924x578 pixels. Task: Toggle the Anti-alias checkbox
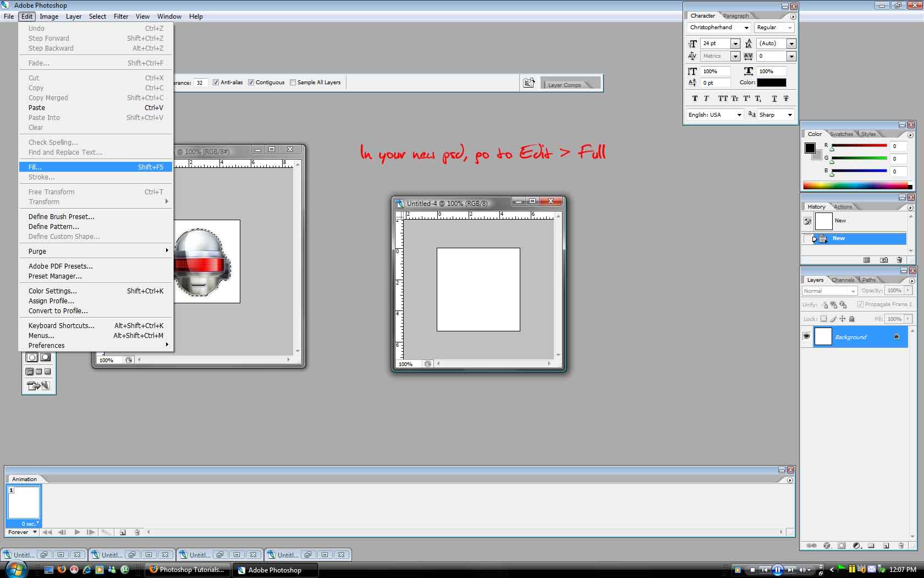(x=216, y=83)
